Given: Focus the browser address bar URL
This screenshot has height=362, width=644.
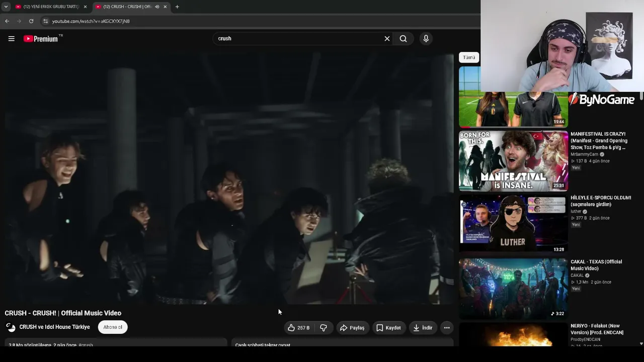Looking at the screenshot, I should coord(91,21).
